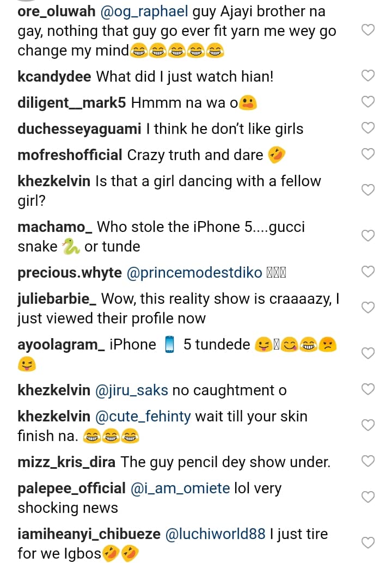Open @princemodestdiko mention link
The height and width of the screenshot is (563, 392).
(x=194, y=273)
